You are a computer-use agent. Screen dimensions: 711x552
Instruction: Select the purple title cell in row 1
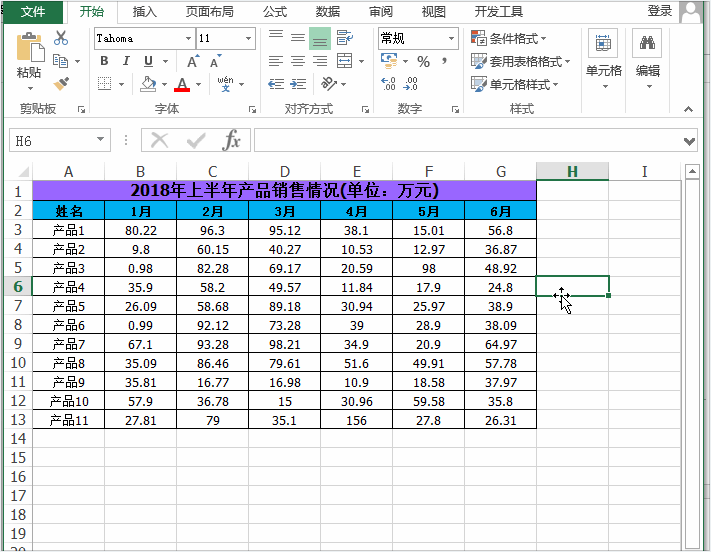284,191
